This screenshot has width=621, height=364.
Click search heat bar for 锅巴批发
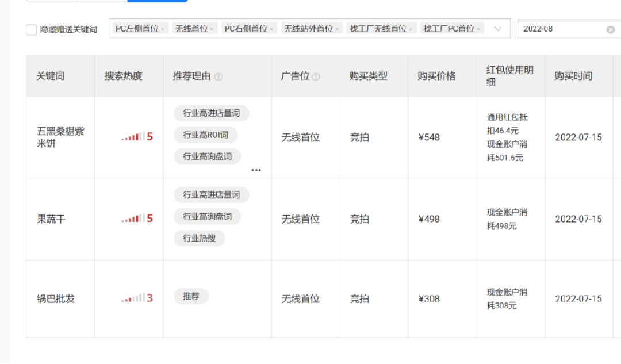(137, 298)
